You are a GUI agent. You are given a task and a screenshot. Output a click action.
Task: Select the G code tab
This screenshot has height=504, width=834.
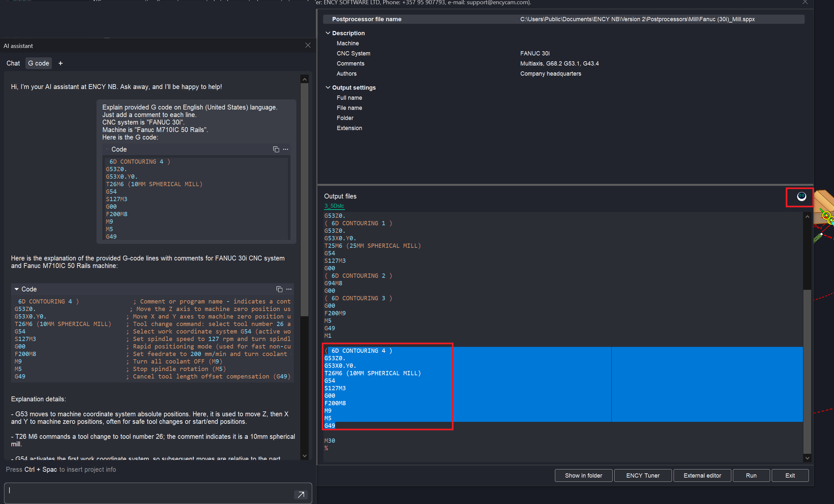pos(38,63)
